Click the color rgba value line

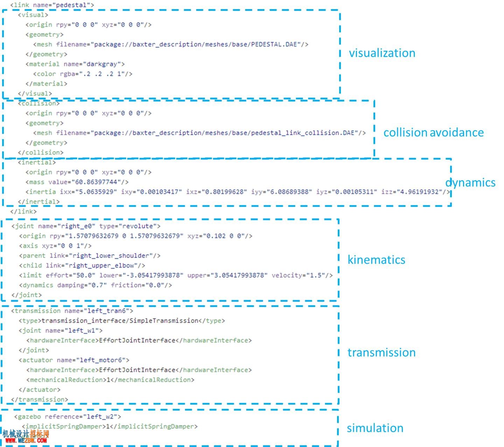(x=83, y=74)
